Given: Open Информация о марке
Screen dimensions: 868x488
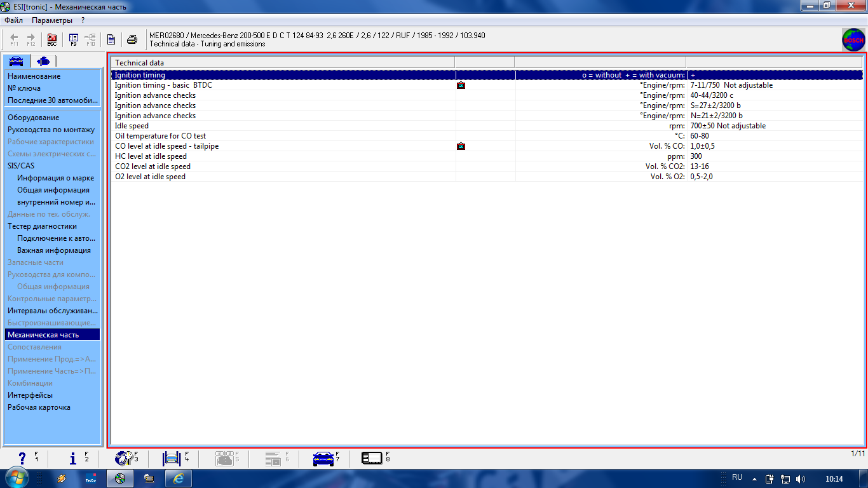Looking at the screenshot, I should tap(56, 178).
